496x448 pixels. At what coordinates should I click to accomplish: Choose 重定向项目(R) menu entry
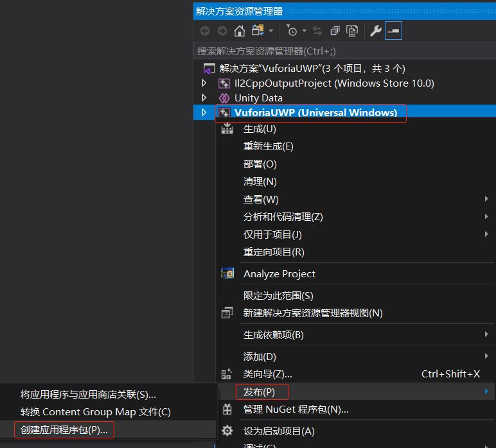coord(355,252)
